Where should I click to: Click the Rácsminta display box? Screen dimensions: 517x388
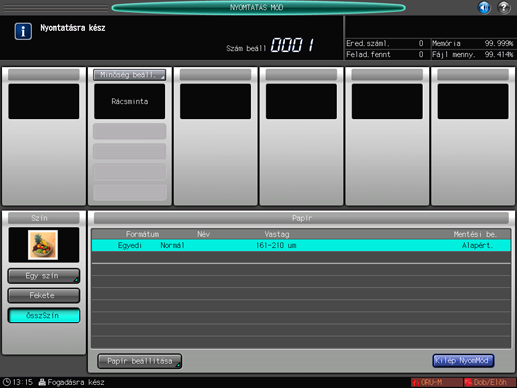(129, 101)
